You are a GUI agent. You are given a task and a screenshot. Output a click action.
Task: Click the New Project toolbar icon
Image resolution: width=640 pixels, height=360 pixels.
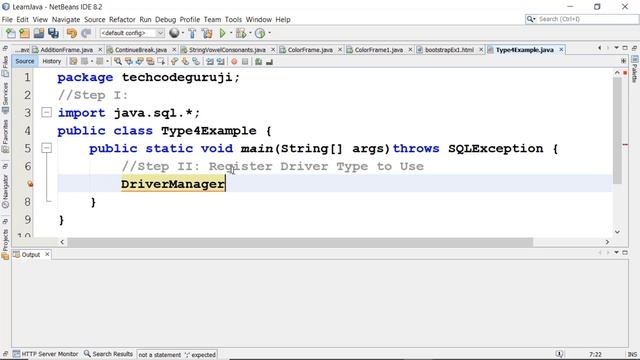pos(24,33)
